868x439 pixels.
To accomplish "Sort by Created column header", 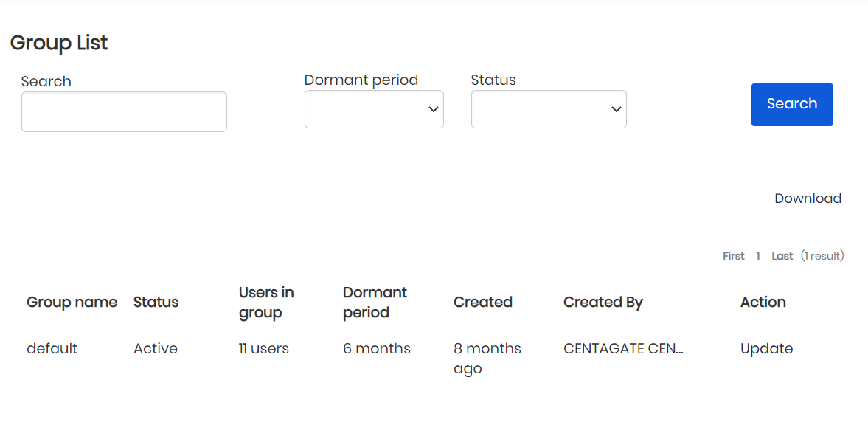I will [x=482, y=302].
